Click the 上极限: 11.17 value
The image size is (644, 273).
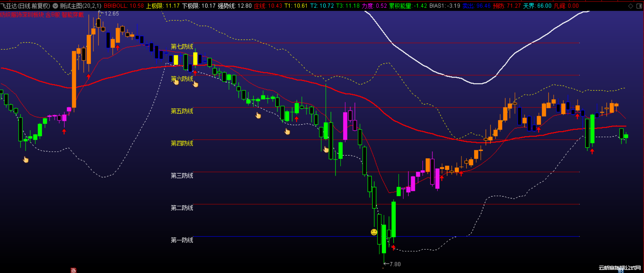pyautogui.click(x=163, y=6)
